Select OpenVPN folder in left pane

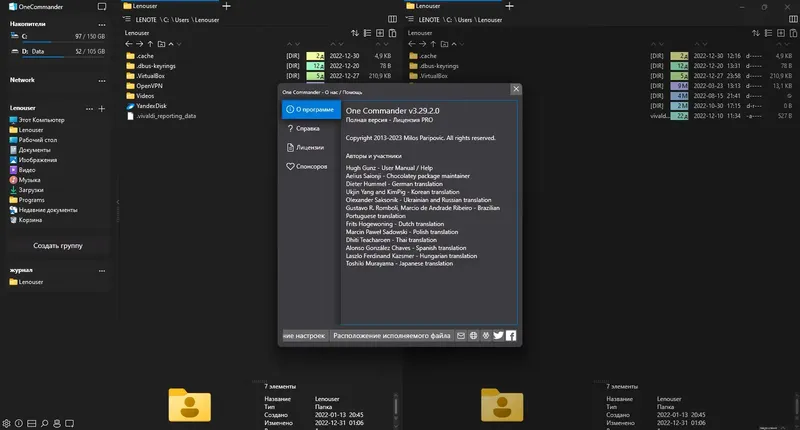(144, 86)
